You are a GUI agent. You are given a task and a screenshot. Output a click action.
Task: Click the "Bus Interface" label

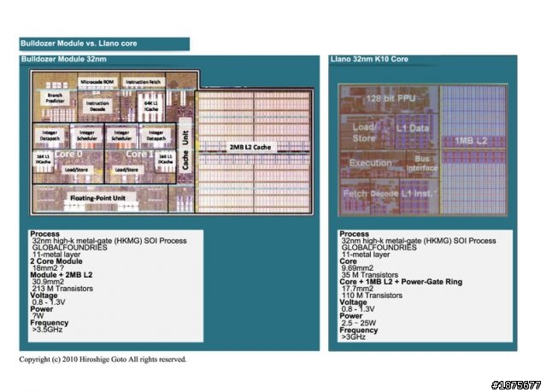[422, 163]
